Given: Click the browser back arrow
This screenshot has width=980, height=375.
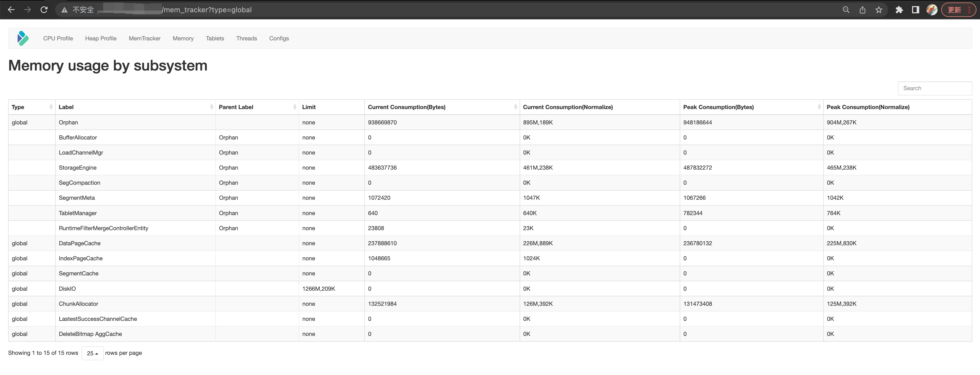Looking at the screenshot, I should click(11, 9).
